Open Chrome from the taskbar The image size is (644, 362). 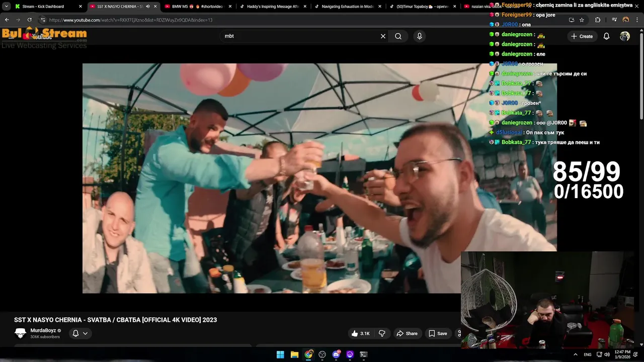308,354
